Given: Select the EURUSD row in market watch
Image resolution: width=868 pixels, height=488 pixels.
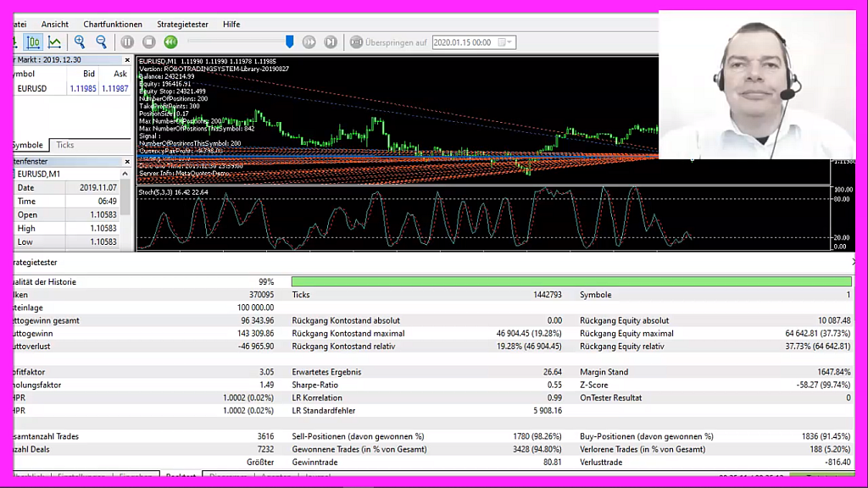Looking at the screenshot, I should click(x=32, y=88).
